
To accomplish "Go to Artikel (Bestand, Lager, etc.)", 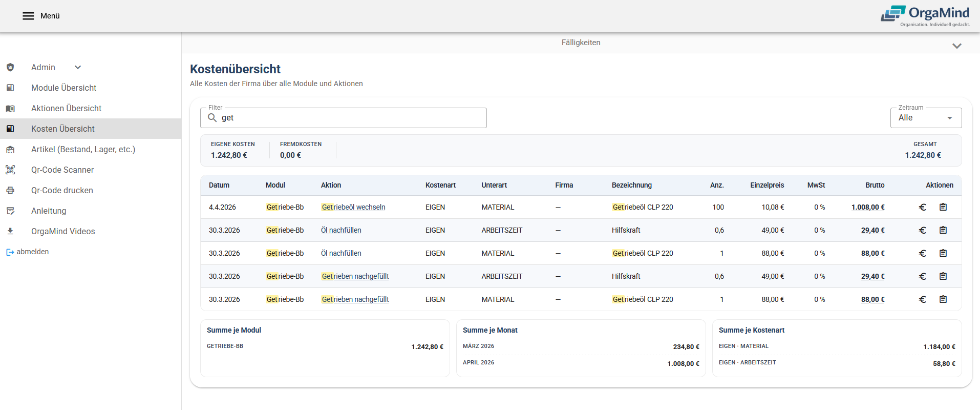I will (x=83, y=149).
